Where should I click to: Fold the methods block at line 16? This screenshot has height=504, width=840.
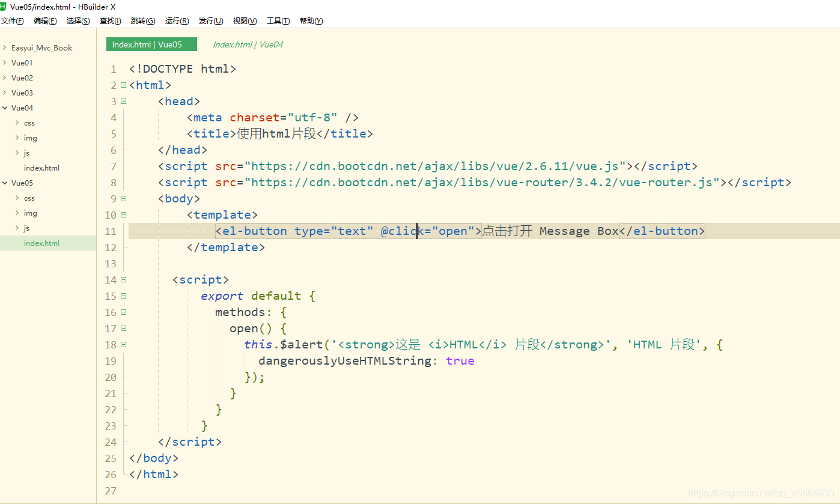click(123, 312)
